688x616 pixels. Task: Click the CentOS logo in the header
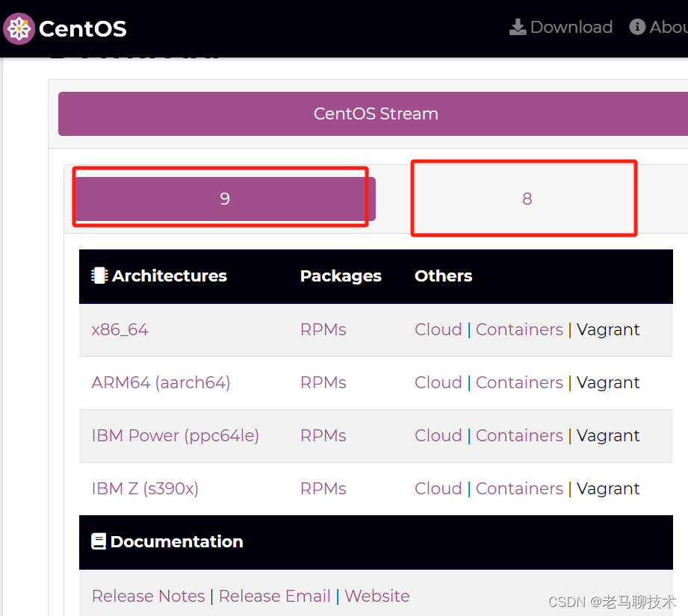click(x=18, y=29)
